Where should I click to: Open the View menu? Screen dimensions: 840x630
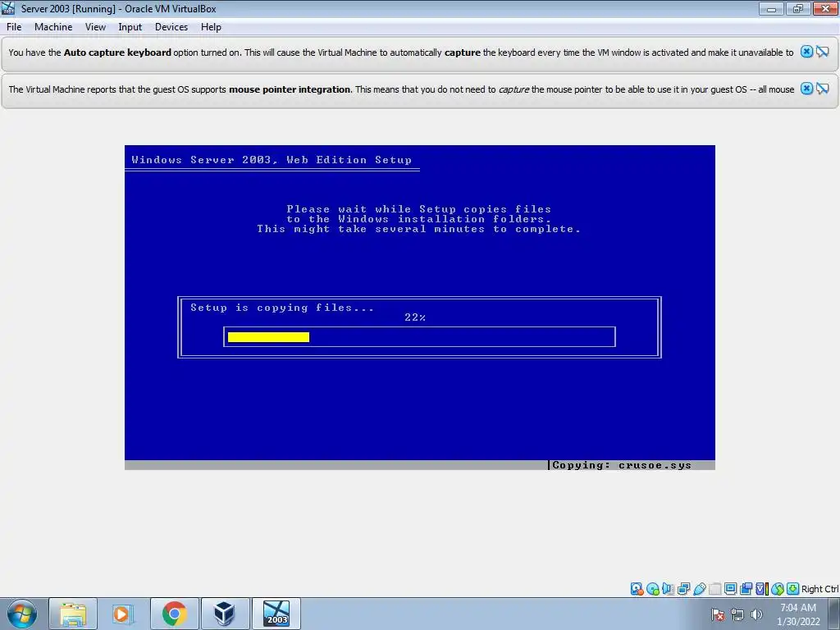click(x=95, y=27)
